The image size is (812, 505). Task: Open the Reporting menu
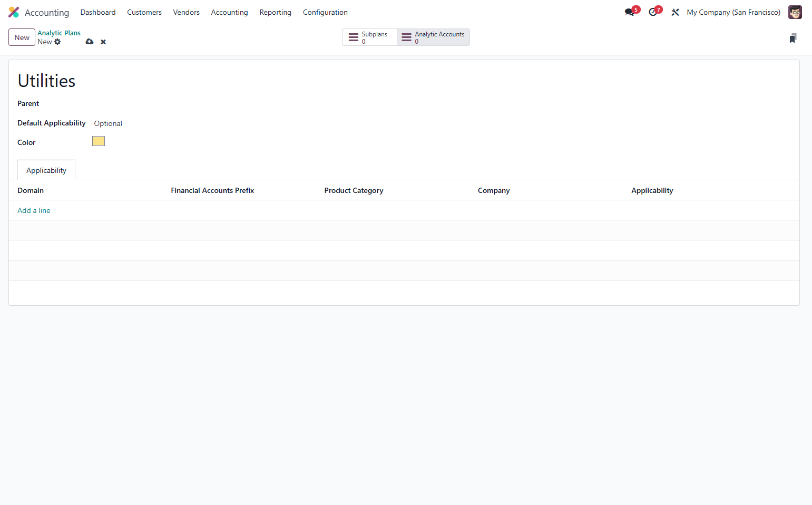(275, 12)
